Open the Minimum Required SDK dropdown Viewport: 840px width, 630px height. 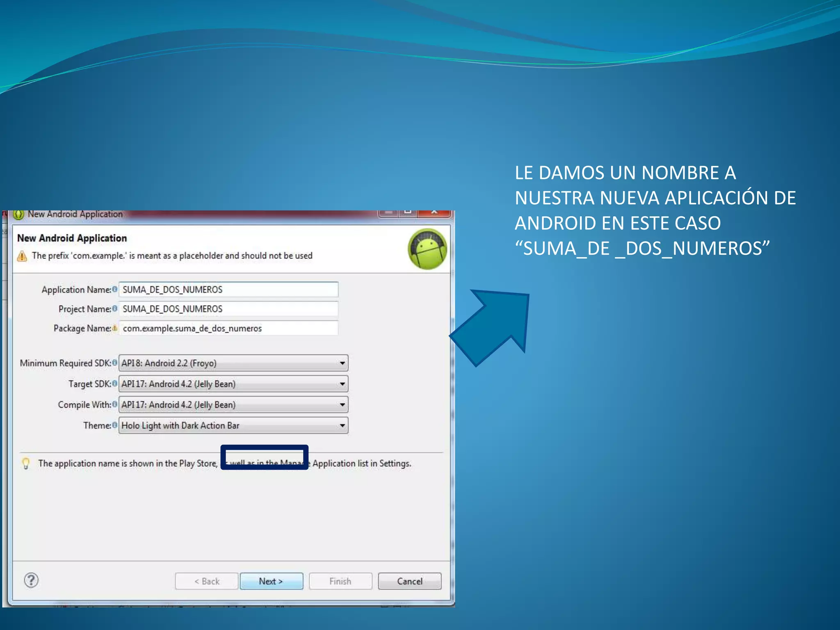342,363
